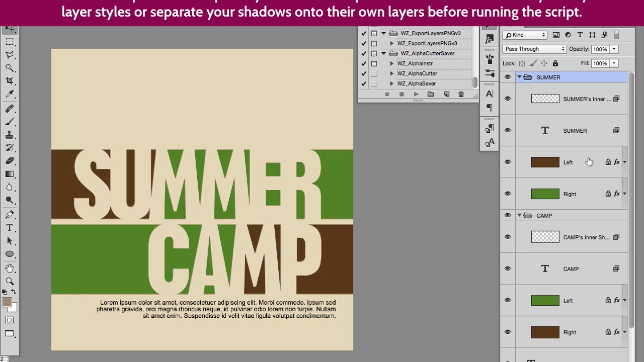The image size is (644, 362).
Task: Collapse the SUMMER layer group
Action: click(519, 77)
